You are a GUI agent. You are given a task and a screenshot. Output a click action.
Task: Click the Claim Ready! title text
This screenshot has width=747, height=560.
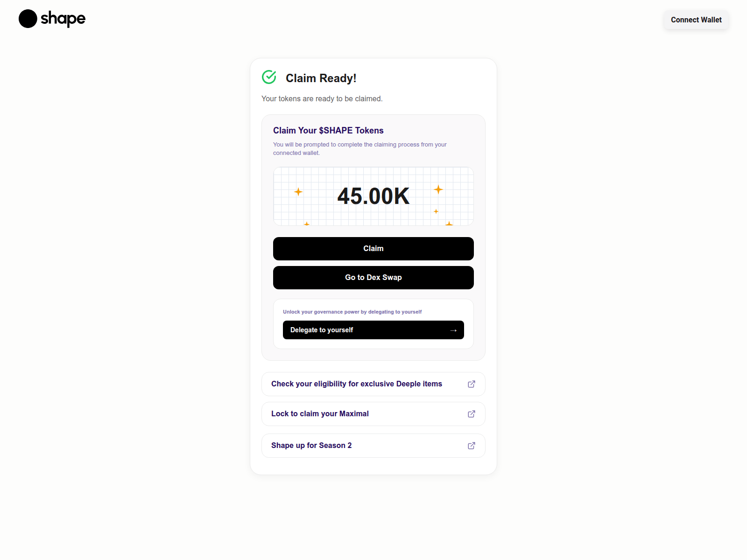tap(321, 78)
